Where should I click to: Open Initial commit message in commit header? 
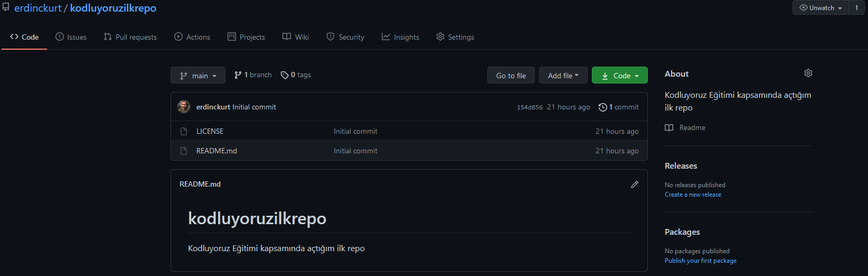click(x=254, y=107)
